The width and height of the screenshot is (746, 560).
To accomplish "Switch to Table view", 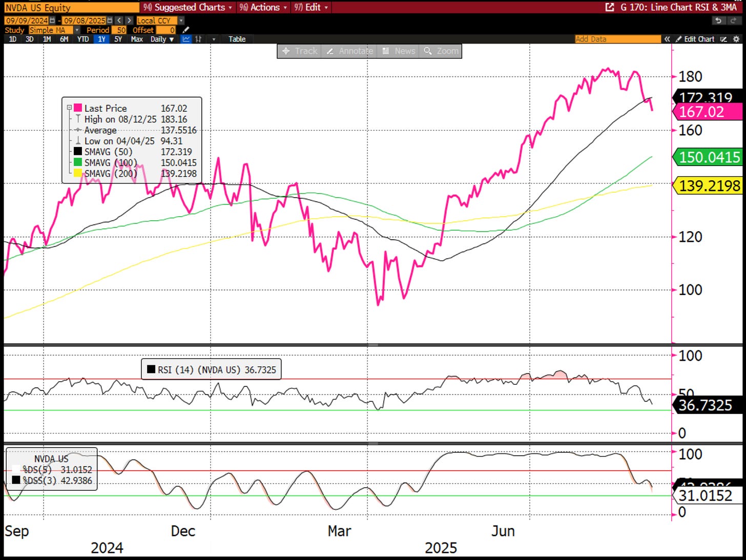I will tap(237, 39).
